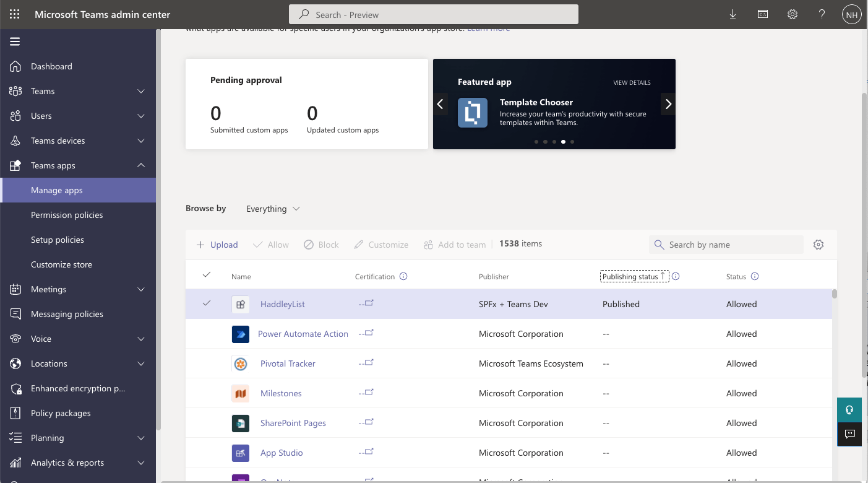This screenshot has height=483, width=868.
Task: Collapse the hamburger navigation menu
Action: (15, 41)
